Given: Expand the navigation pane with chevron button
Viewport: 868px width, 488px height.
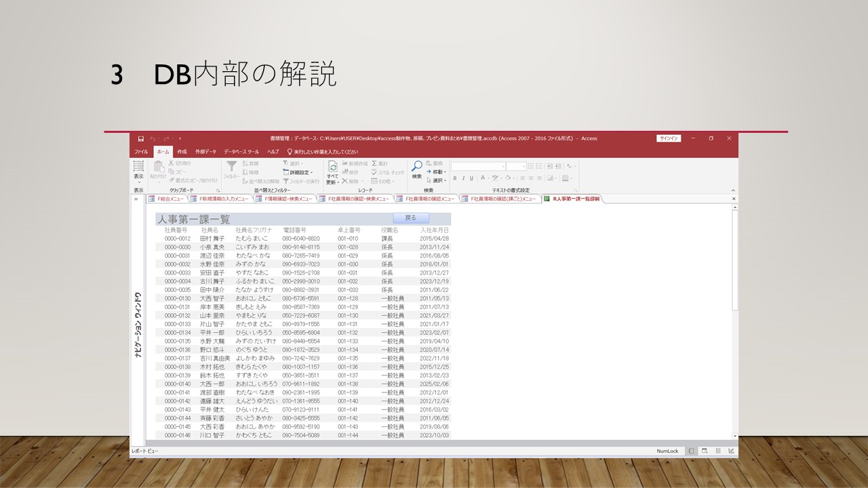Looking at the screenshot, I should coord(136,199).
